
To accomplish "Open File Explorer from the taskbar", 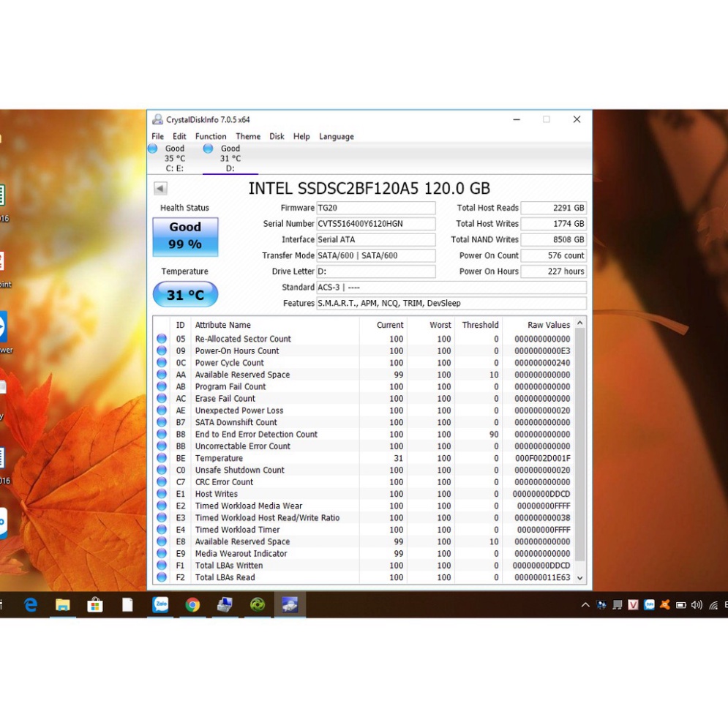I will point(63,604).
